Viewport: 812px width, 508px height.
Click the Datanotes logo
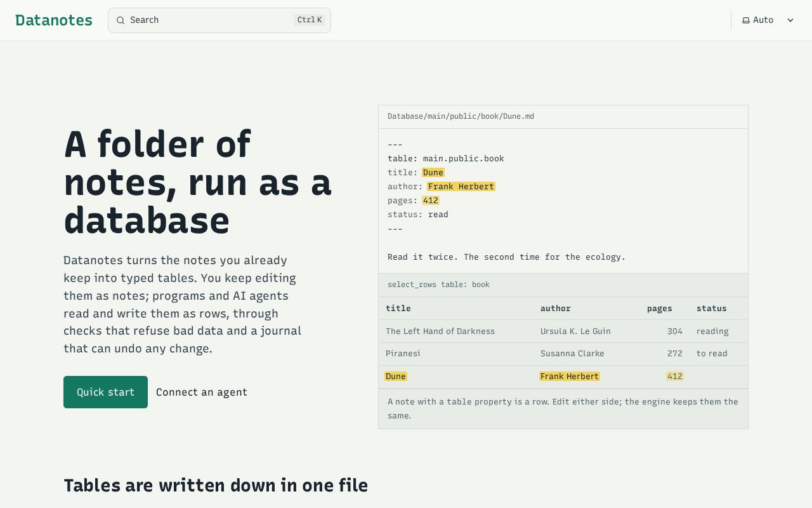54,20
